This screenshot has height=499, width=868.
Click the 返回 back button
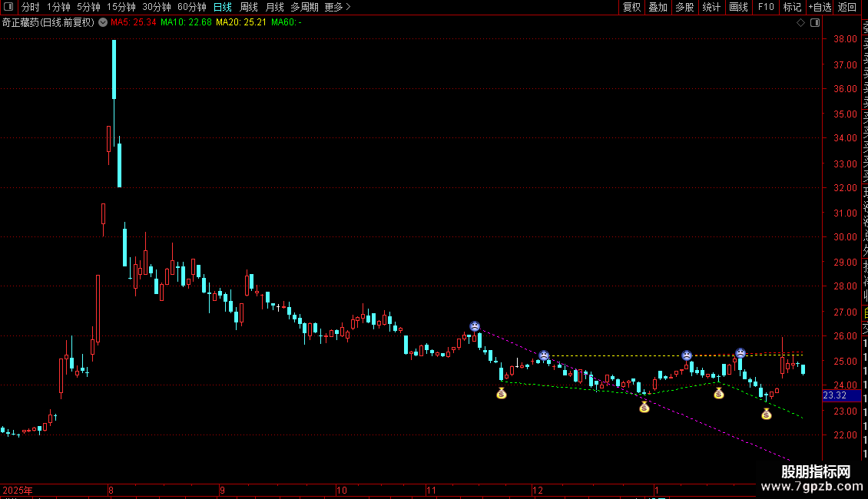click(847, 7)
